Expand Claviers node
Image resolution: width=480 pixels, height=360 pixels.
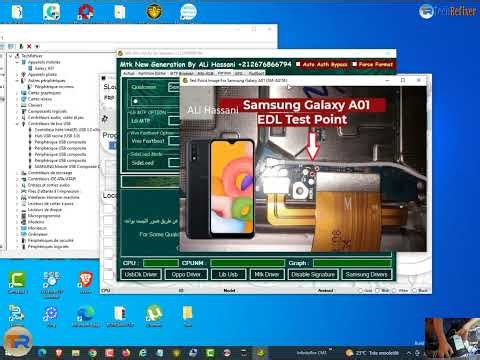coord(17,105)
